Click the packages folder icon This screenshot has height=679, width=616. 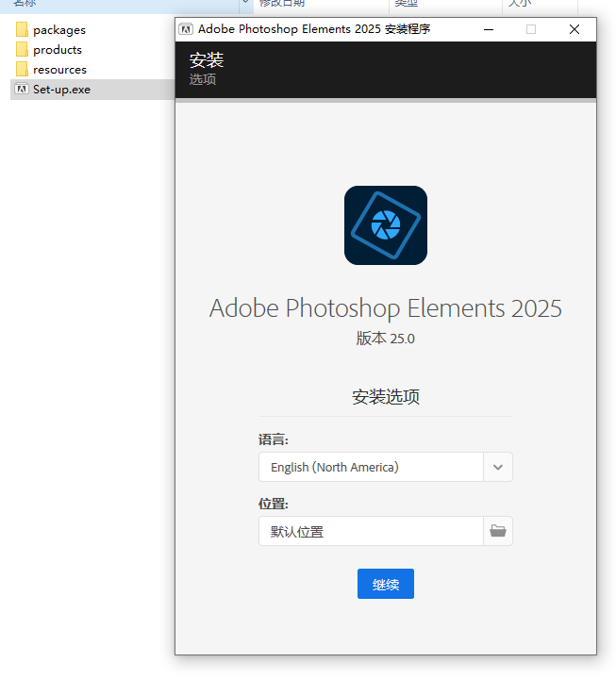[x=22, y=30]
